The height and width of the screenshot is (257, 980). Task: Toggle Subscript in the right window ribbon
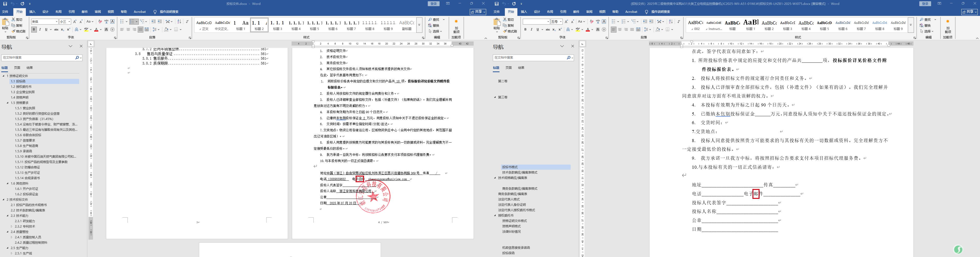coord(554,29)
